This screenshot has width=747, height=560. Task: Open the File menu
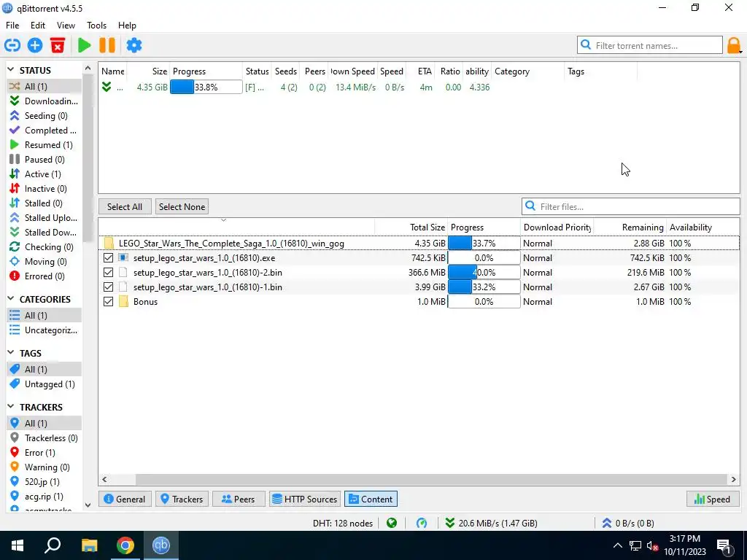click(12, 26)
